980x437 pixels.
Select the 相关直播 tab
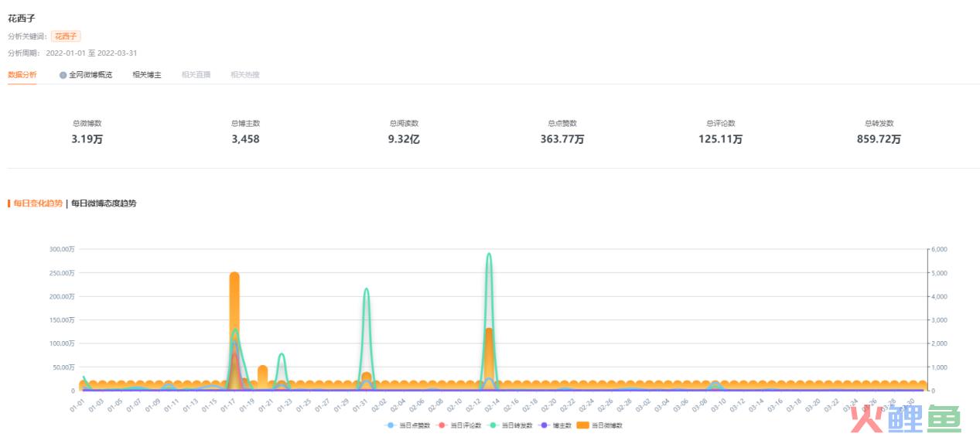pos(196,75)
